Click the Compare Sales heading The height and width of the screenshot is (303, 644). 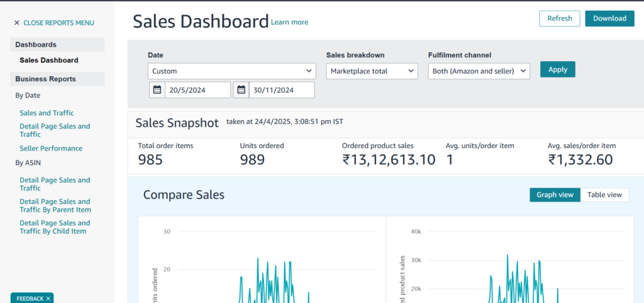tap(184, 195)
